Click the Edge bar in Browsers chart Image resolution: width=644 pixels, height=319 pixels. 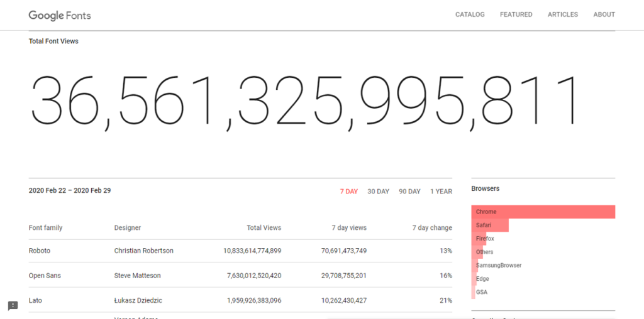tap(474, 279)
